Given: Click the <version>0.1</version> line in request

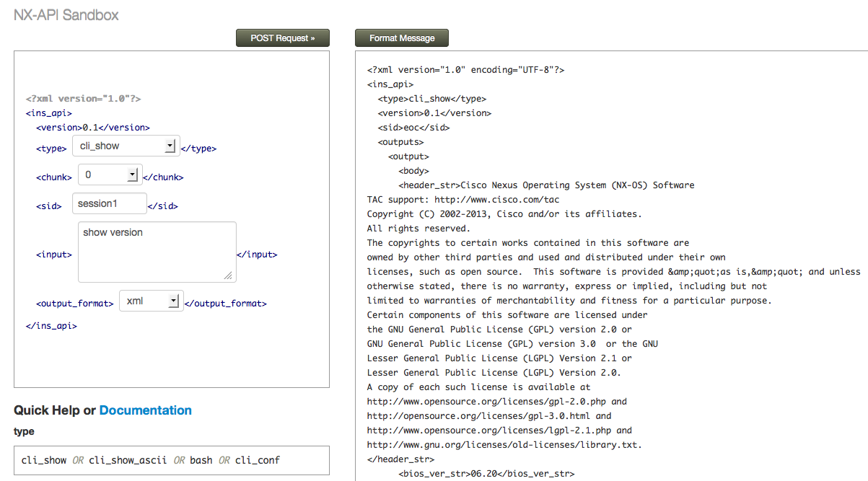Looking at the screenshot, I should (93, 127).
